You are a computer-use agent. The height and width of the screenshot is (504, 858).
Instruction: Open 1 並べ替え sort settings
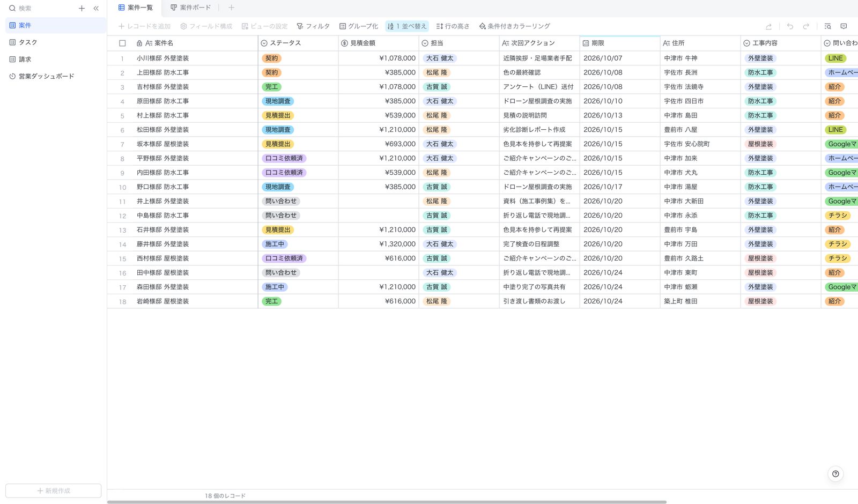click(x=406, y=26)
